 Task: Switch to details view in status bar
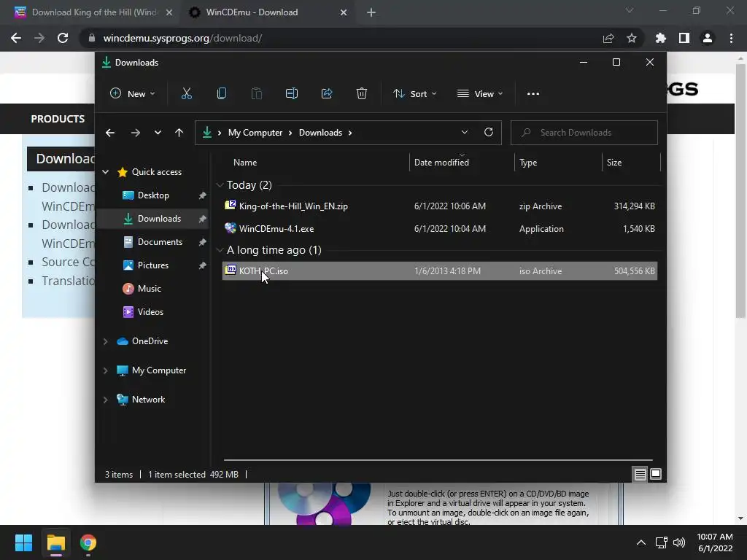pos(640,474)
